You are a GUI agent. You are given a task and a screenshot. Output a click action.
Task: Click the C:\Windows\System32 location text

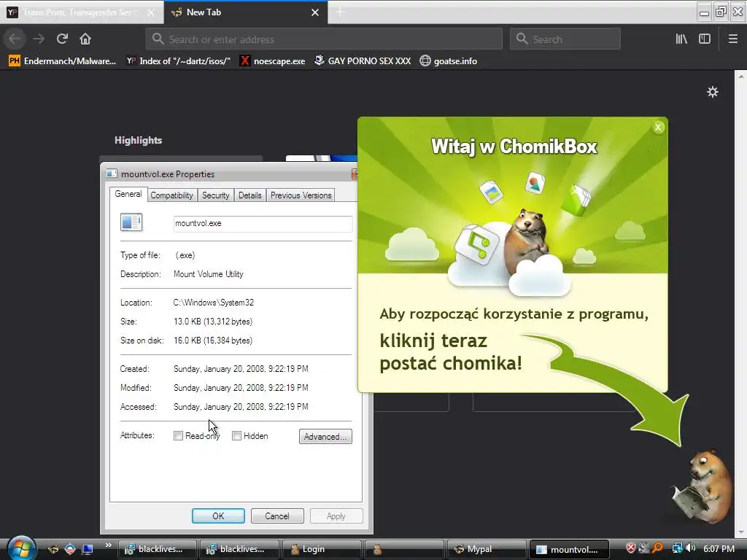point(214,303)
